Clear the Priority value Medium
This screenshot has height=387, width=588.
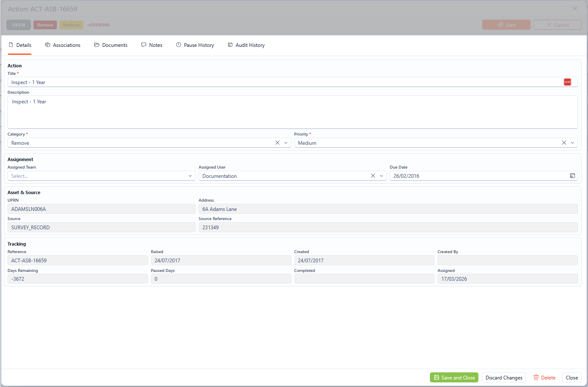point(564,143)
